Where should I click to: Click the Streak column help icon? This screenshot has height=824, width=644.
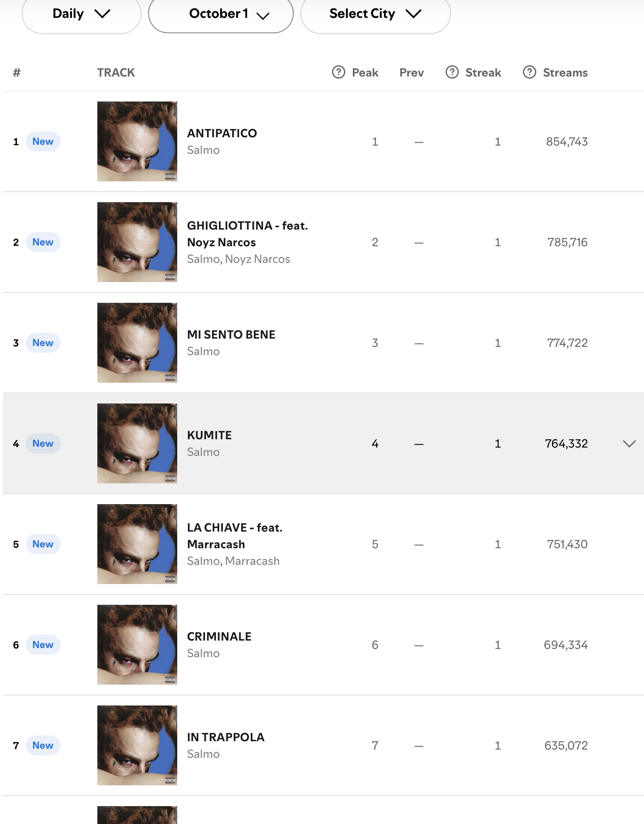tap(452, 72)
